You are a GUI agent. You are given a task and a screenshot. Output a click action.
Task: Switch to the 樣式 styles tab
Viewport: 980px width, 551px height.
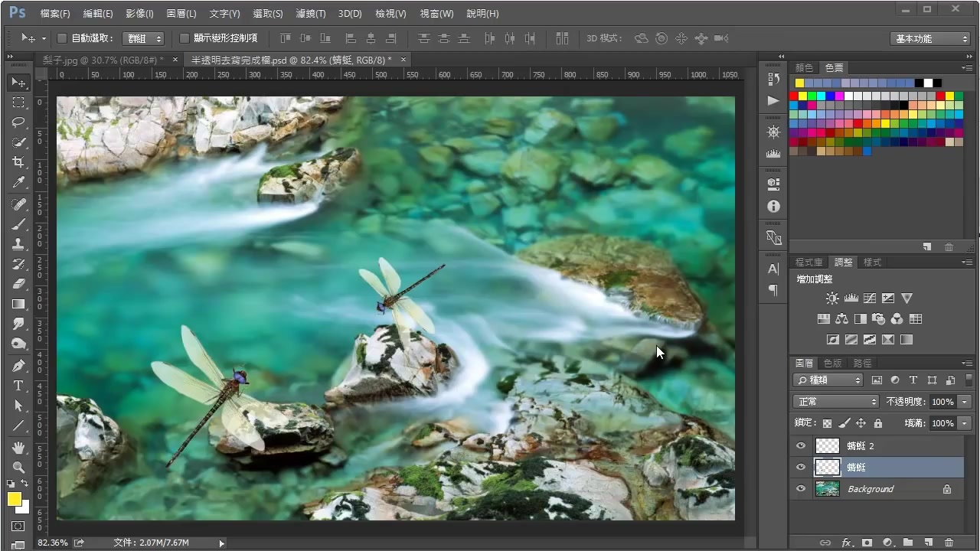[x=872, y=262]
